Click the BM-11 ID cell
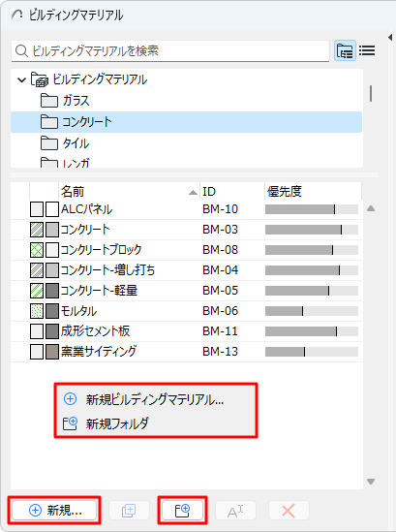This screenshot has height=532, width=396. (221, 331)
